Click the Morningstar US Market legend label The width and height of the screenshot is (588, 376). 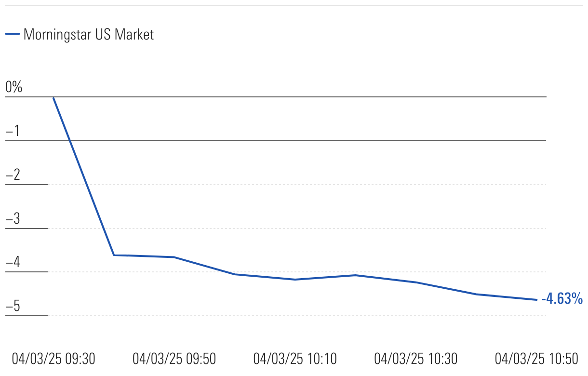pyautogui.click(x=89, y=34)
